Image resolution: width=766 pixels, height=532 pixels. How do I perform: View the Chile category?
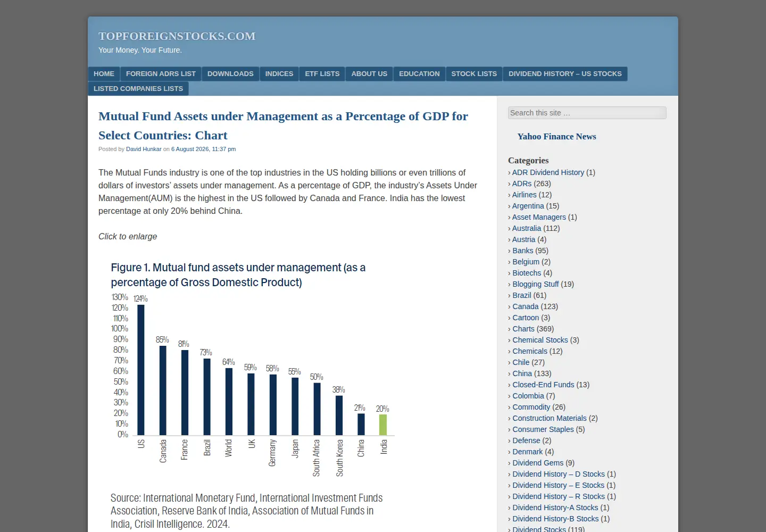[521, 362]
